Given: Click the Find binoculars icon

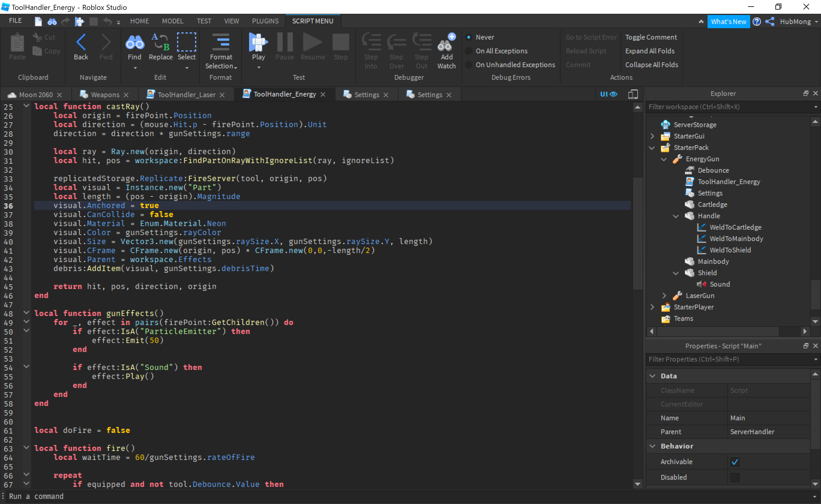Looking at the screenshot, I should pos(134,43).
